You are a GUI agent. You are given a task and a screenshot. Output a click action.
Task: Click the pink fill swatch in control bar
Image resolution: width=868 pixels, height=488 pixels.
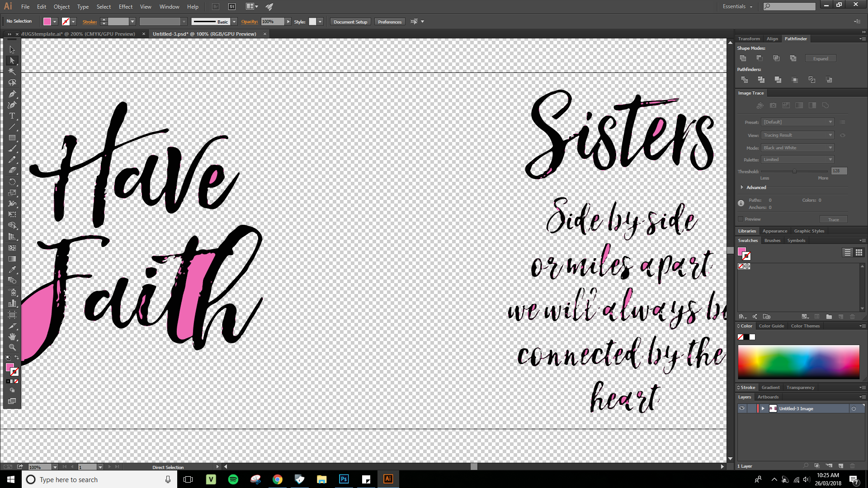[47, 22]
